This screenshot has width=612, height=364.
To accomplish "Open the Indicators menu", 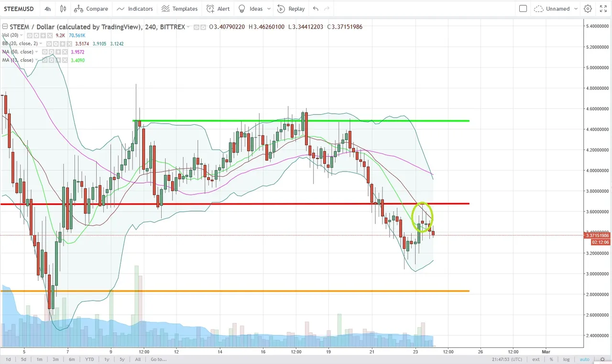I will [x=135, y=9].
